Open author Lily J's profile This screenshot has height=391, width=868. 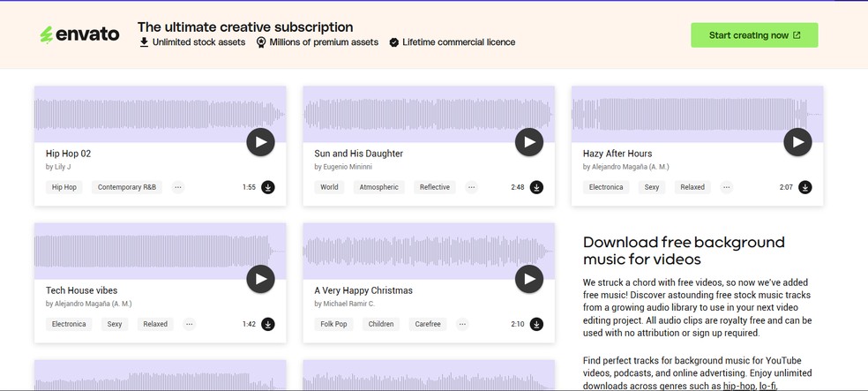click(63, 167)
